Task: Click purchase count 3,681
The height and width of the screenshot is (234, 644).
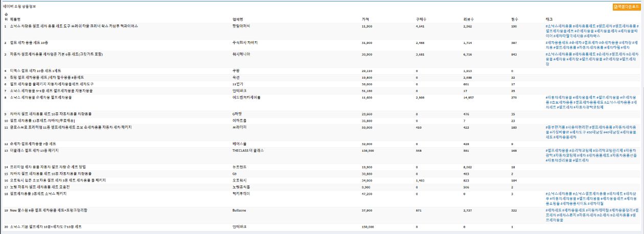Action: pos(421,54)
